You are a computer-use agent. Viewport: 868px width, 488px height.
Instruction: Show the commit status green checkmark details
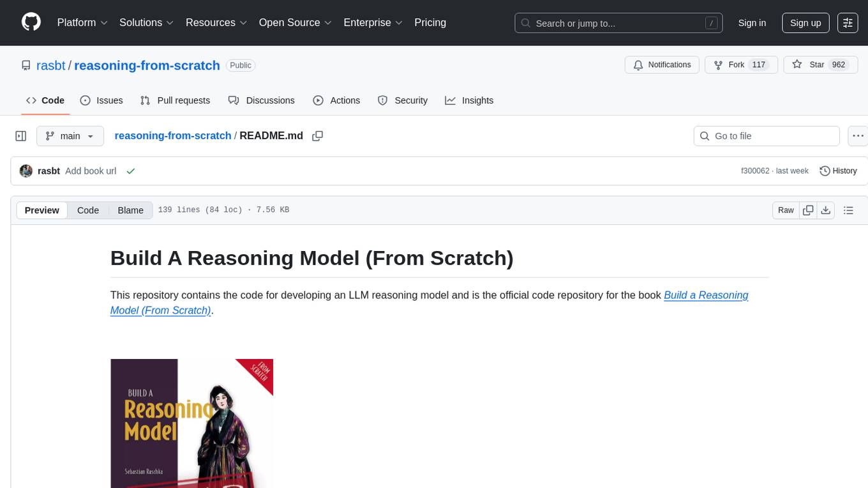pos(131,171)
